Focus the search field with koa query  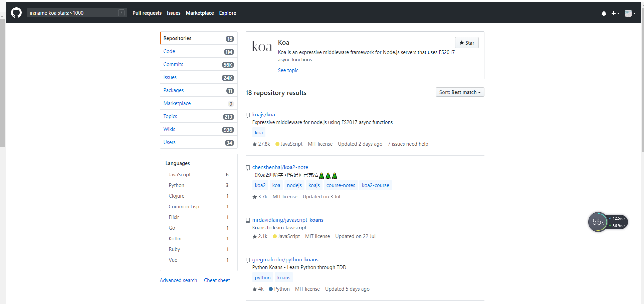[x=72, y=13]
